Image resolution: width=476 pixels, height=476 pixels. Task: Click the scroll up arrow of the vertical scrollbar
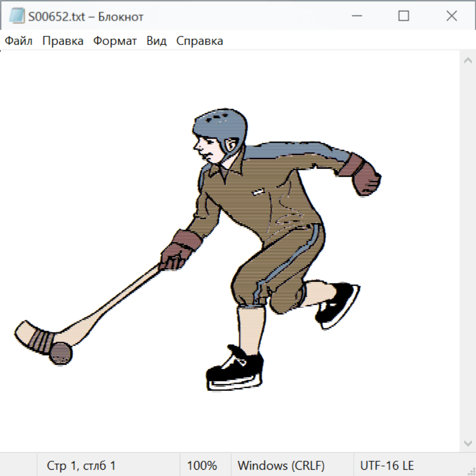click(468, 61)
